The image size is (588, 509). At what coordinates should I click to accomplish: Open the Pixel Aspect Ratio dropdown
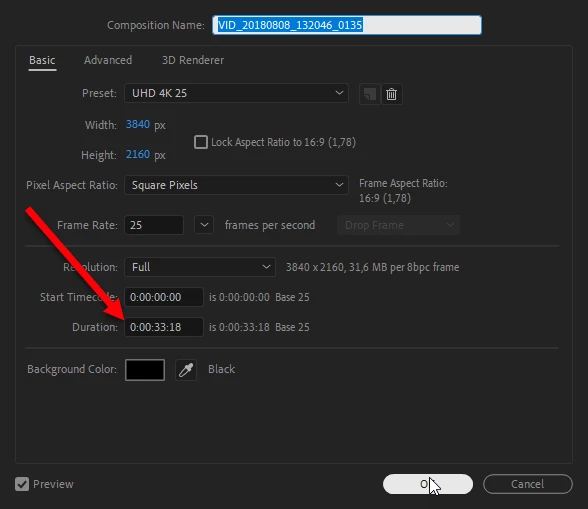[236, 185]
